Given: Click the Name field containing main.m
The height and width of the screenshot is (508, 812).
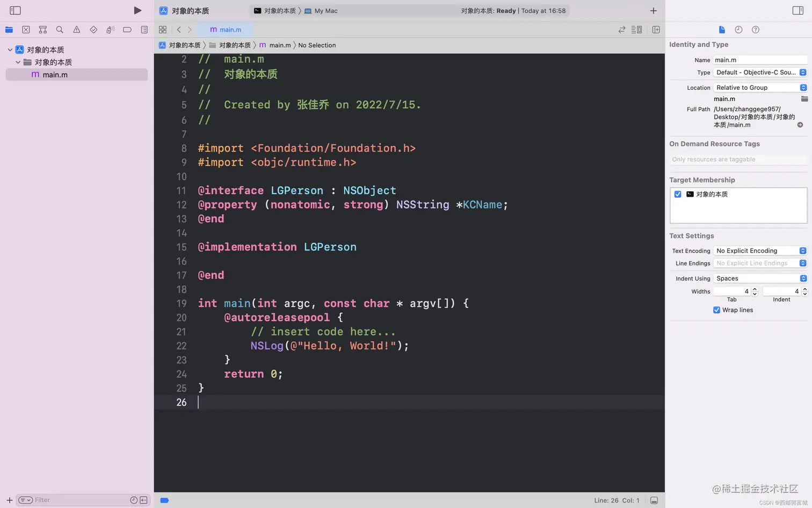Looking at the screenshot, I should click(760, 60).
